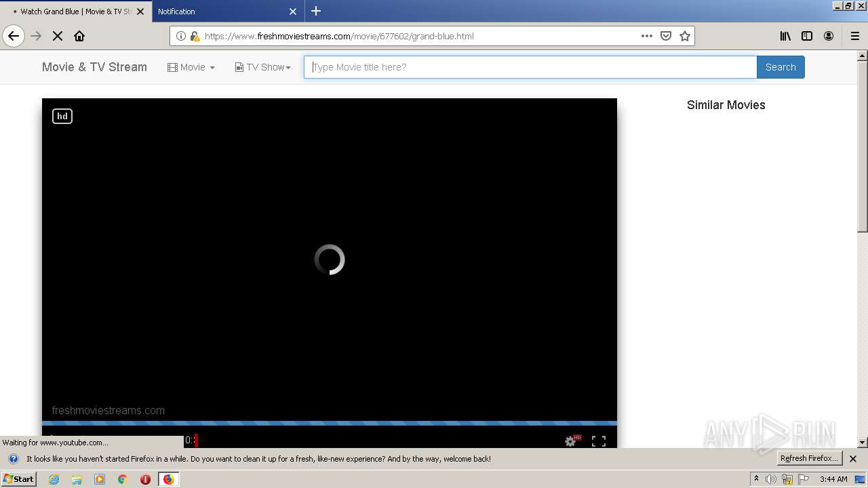Click the connection padlock warning icon
Screen dimensions: 868x488
[195, 36]
